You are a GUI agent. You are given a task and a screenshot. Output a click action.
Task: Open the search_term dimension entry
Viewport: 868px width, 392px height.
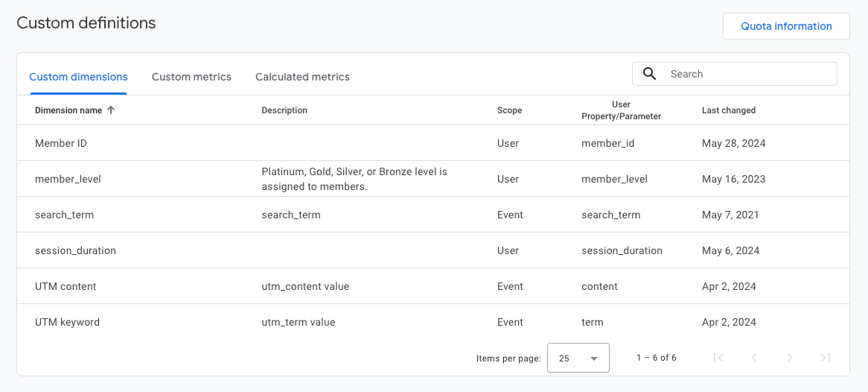pyautogui.click(x=64, y=215)
